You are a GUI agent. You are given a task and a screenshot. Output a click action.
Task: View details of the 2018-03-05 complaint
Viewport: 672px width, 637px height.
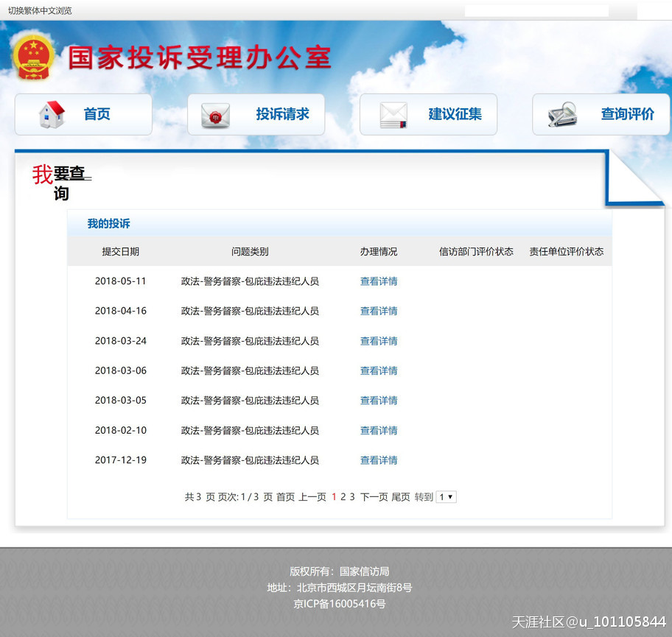click(379, 400)
